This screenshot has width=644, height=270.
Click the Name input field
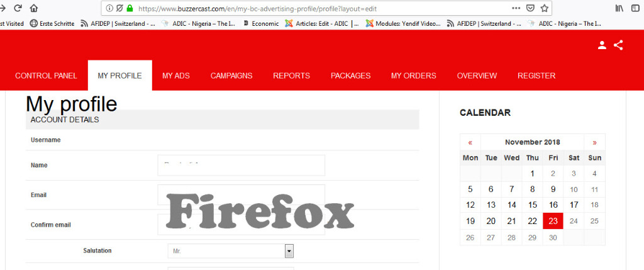[x=241, y=166]
